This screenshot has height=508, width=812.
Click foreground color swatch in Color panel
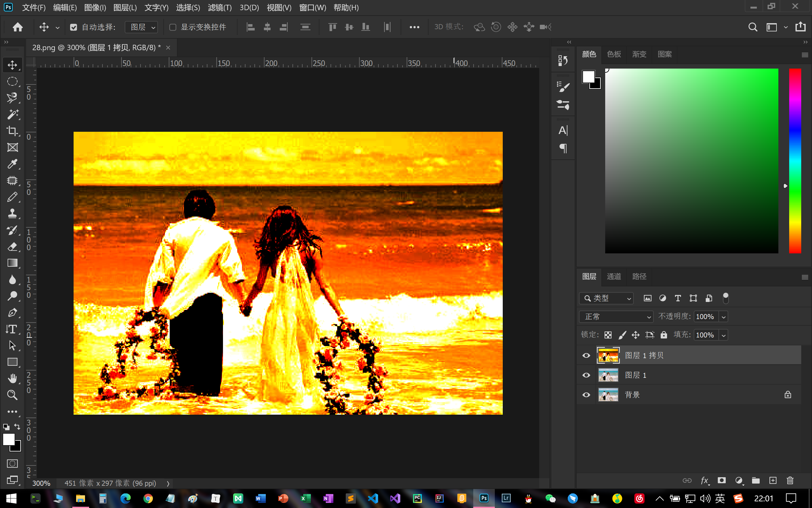[588, 77]
